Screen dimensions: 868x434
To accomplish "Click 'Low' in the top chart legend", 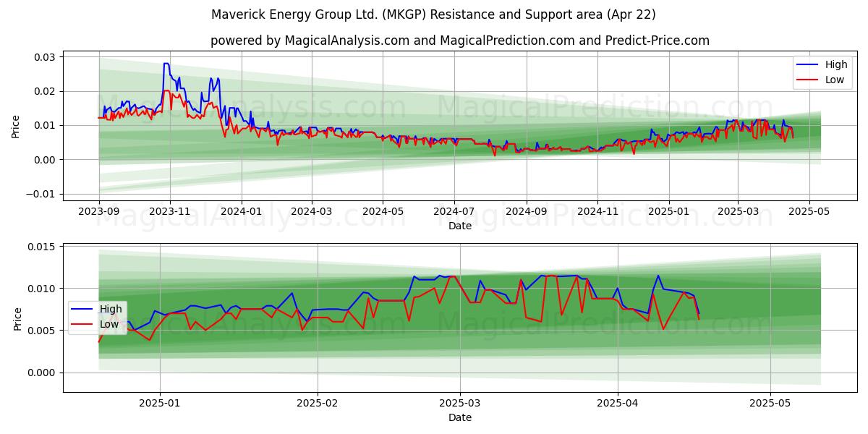I will click(x=835, y=80).
